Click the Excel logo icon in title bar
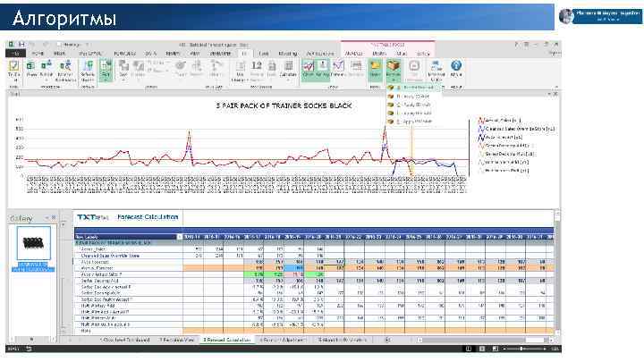This screenshot has height=362, width=644. [11, 44]
